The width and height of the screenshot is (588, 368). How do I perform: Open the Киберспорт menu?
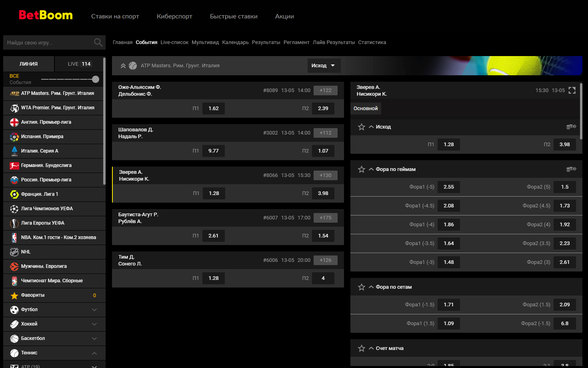click(x=174, y=16)
